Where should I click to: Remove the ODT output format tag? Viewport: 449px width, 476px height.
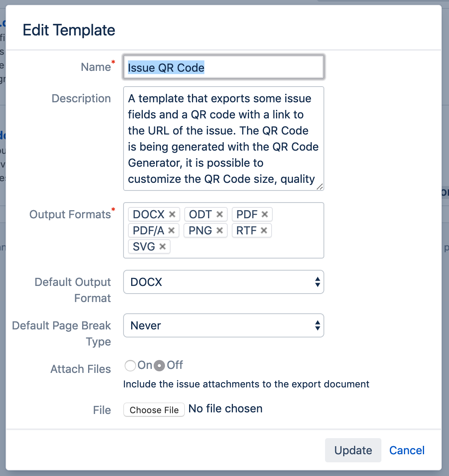click(220, 214)
